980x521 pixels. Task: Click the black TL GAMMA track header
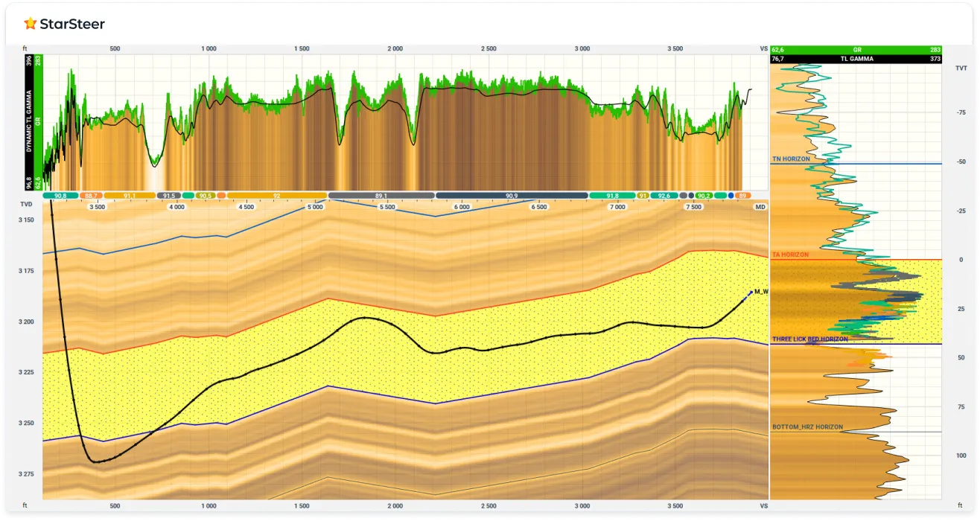pyautogui.click(x=856, y=58)
